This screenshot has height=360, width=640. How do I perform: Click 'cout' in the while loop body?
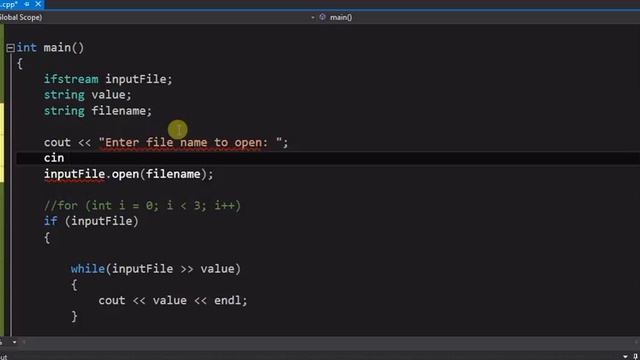(112, 300)
